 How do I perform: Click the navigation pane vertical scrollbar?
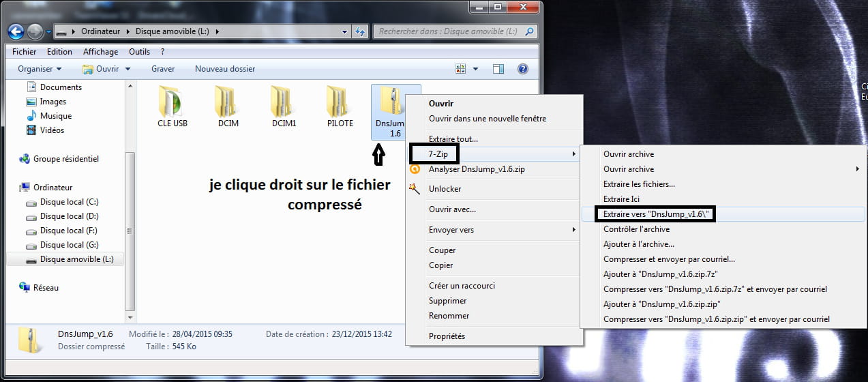tap(130, 205)
